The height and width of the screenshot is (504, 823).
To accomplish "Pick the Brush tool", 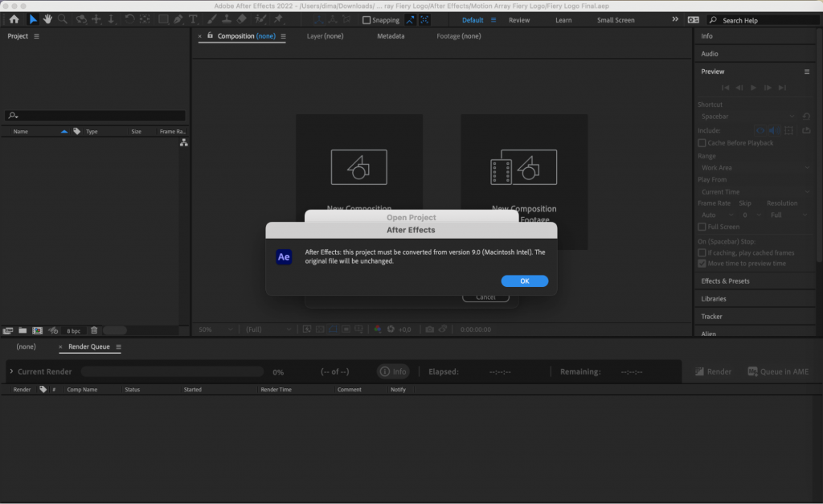I will pos(213,20).
